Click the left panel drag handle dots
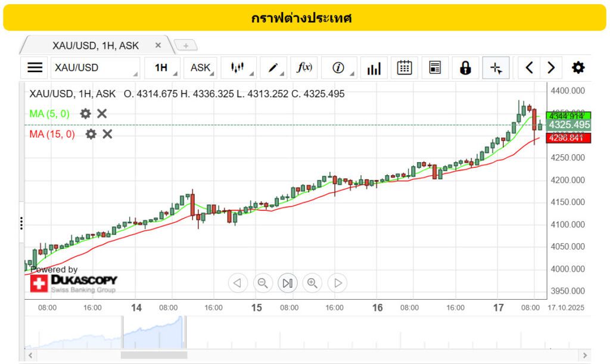The height and width of the screenshot is (364, 610). coord(21,223)
